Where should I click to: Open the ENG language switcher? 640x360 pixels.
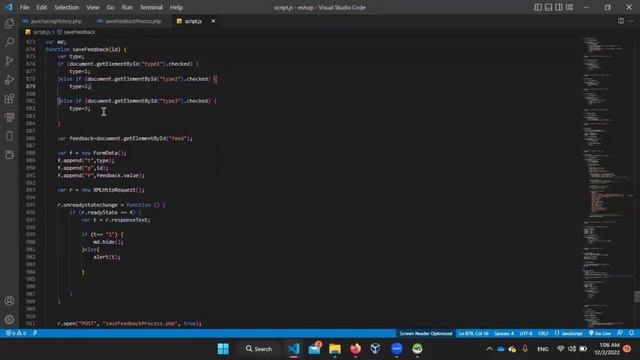542,349
